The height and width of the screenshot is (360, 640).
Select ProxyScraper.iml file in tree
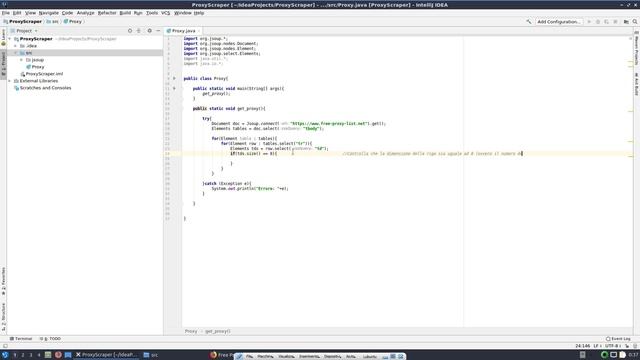tap(44, 74)
